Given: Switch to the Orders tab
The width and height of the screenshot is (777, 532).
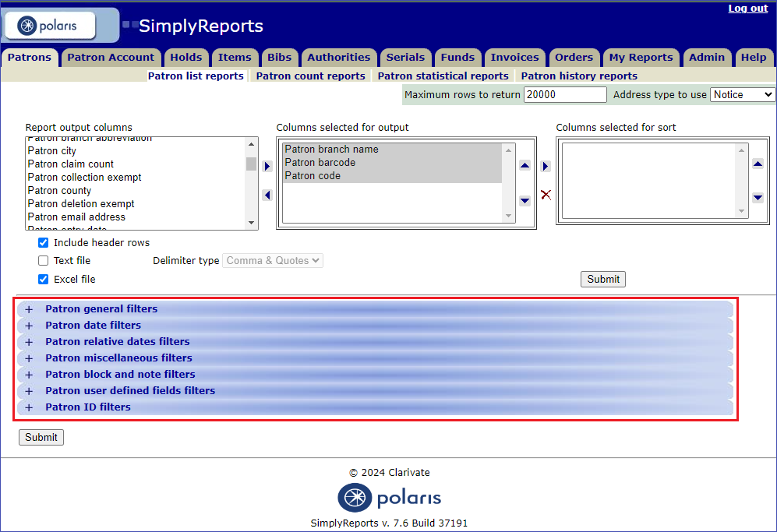Looking at the screenshot, I should pos(574,58).
